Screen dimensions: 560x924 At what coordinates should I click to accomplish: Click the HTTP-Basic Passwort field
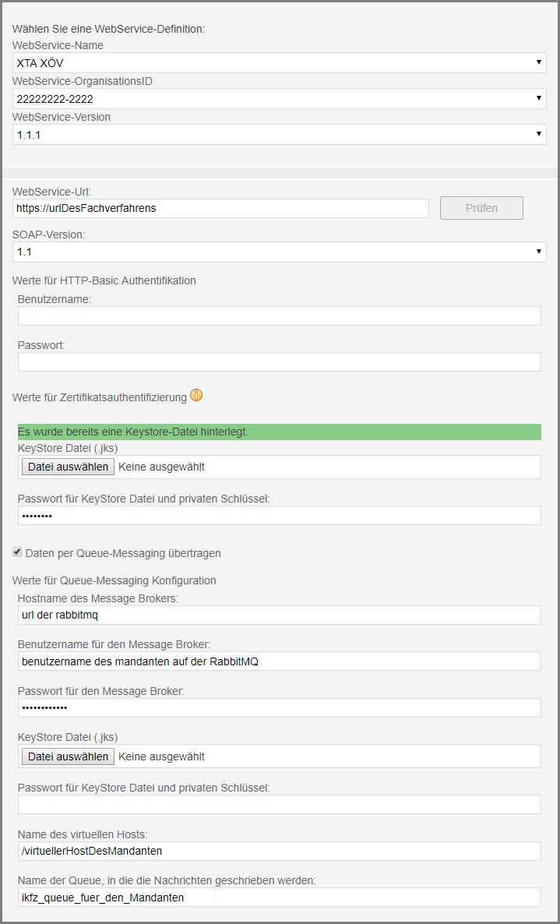(279, 361)
